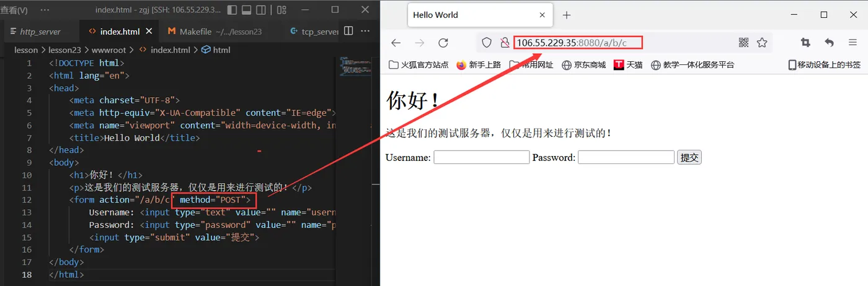The width and height of the screenshot is (868, 286).
Task: Click the 提交 submit button
Action: (689, 157)
